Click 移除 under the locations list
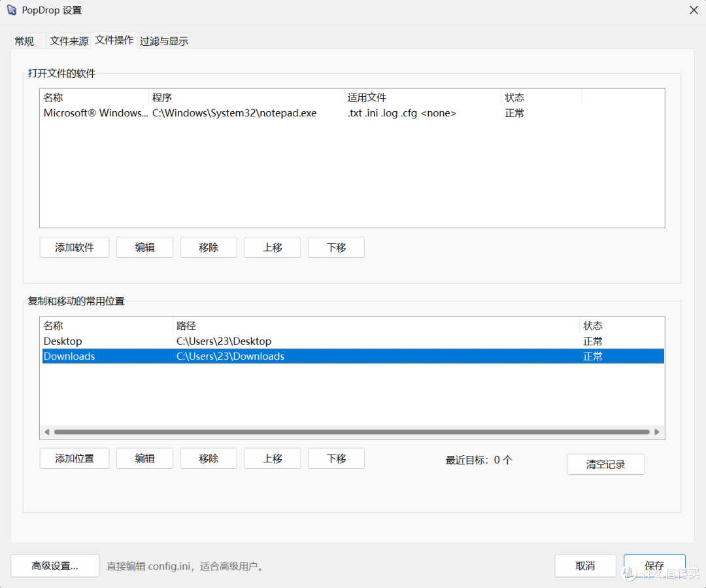The image size is (706, 588). [209, 458]
